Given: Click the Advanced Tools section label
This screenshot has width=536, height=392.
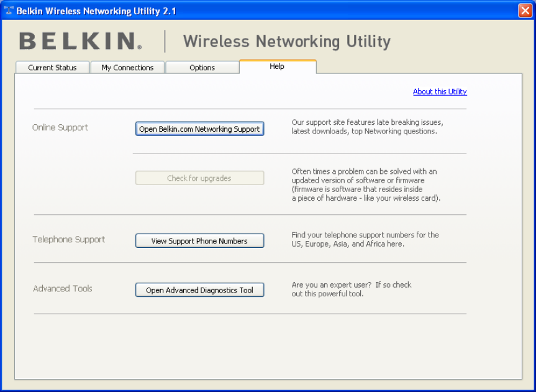Looking at the screenshot, I should click(63, 288).
